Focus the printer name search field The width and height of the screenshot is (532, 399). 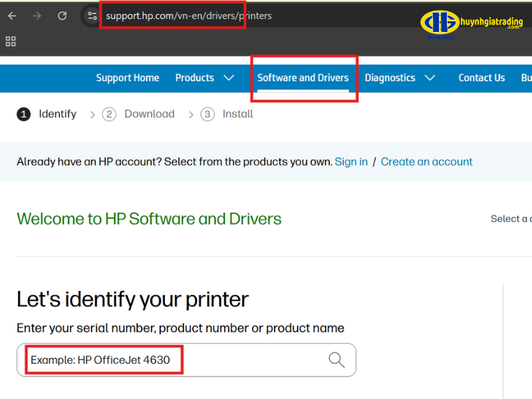tap(173, 360)
